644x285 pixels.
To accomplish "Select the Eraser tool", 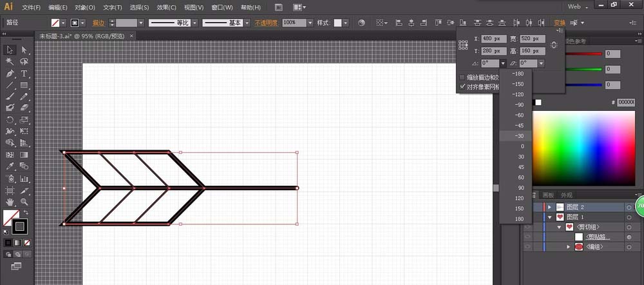I will point(24,108).
